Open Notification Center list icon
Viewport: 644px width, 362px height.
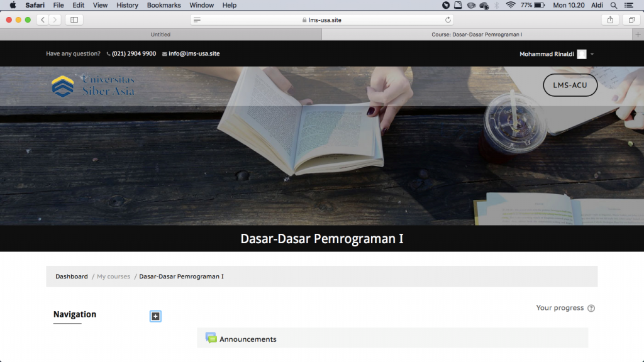click(x=629, y=5)
